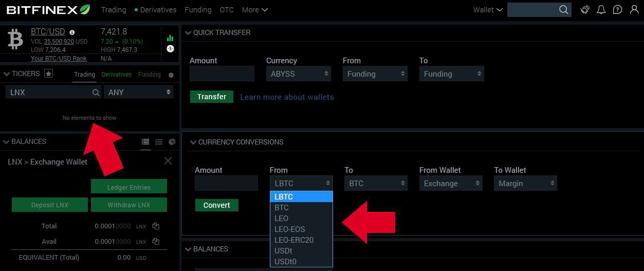Focus the top header search box
The height and width of the screenshot is (271, 644).
click(x=539, y=10)
